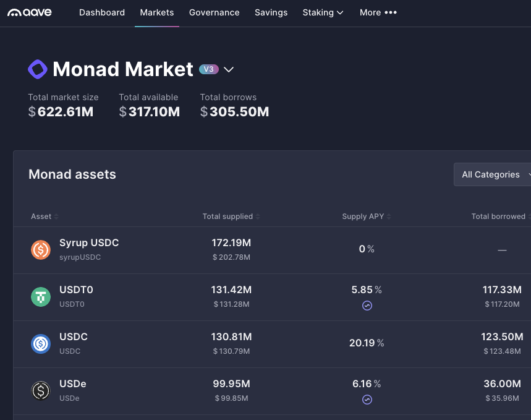531x420 pixels.
Task: Click the 131.42M supplied value
Action: coord(231,290)
